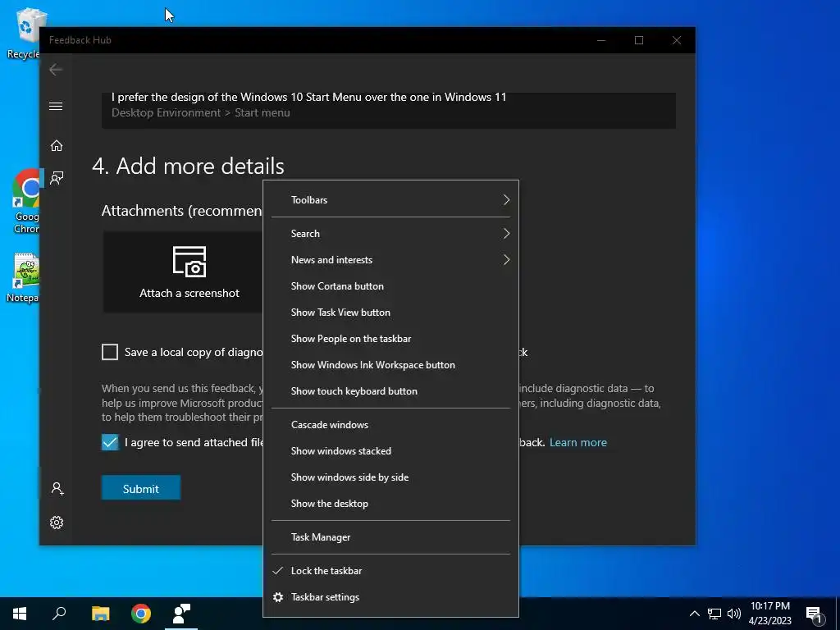Open the Learn more link

point(578,442)
